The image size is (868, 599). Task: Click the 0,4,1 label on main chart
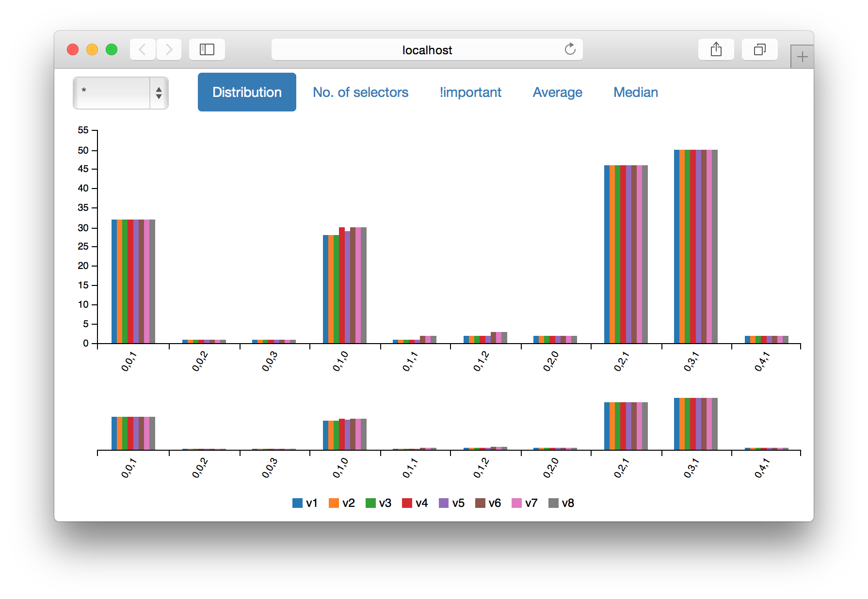(x=762, y=362)
